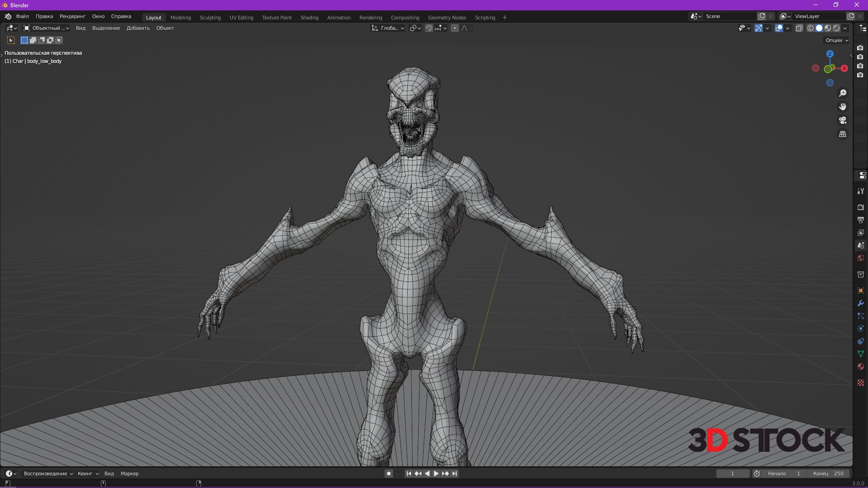
Task: Switch to the Sculpting workspace tab
Action: pyautogui.click(x=210, y=18)
